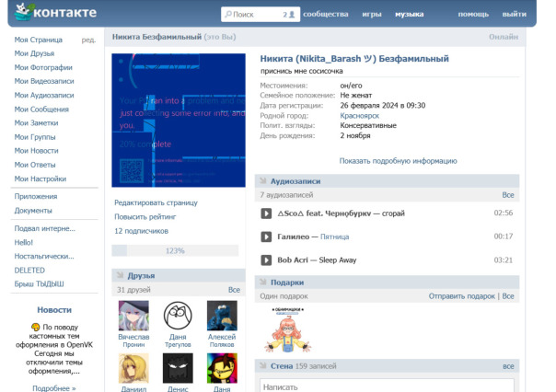Viewport: 556px width, 392px height.
Task: Open Мои Заметки in sidebar
Action: tap(36, 123)
